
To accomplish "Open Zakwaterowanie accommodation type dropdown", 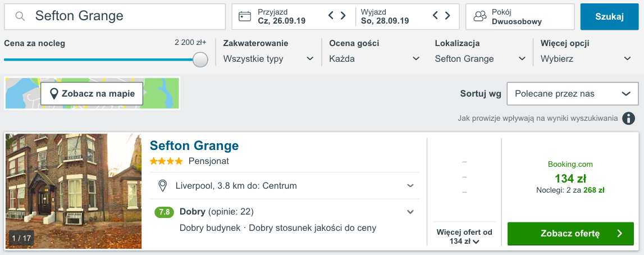I will pyautogui.click(x=268, y=58).
